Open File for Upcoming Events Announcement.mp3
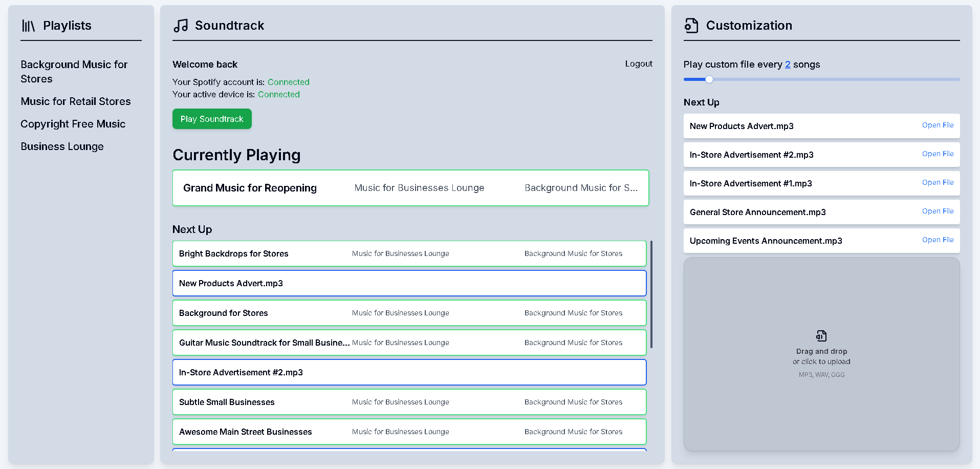 pos(938,240)
